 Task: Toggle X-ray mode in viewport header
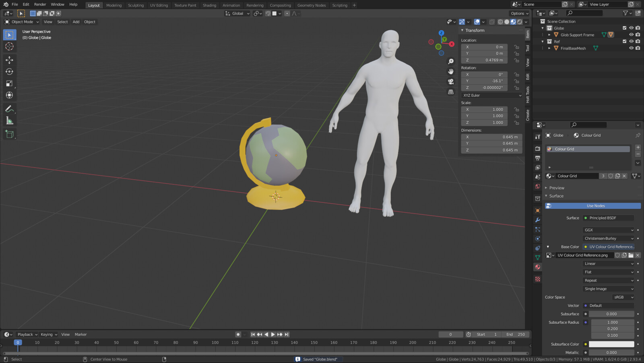(x=492, y=22)
